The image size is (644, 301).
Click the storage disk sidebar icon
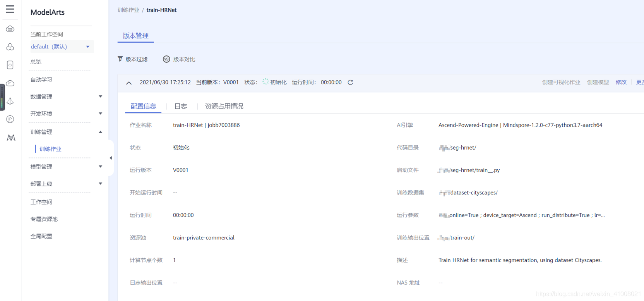pos(10,65)
